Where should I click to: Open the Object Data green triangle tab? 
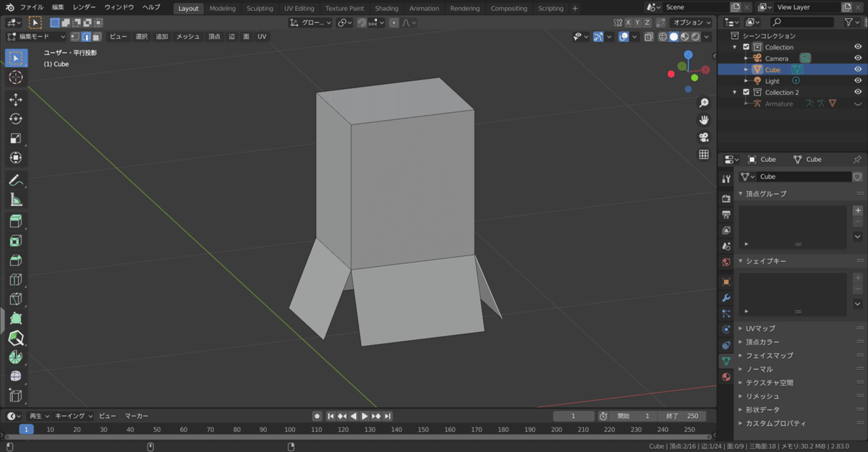tap(726, 360)
